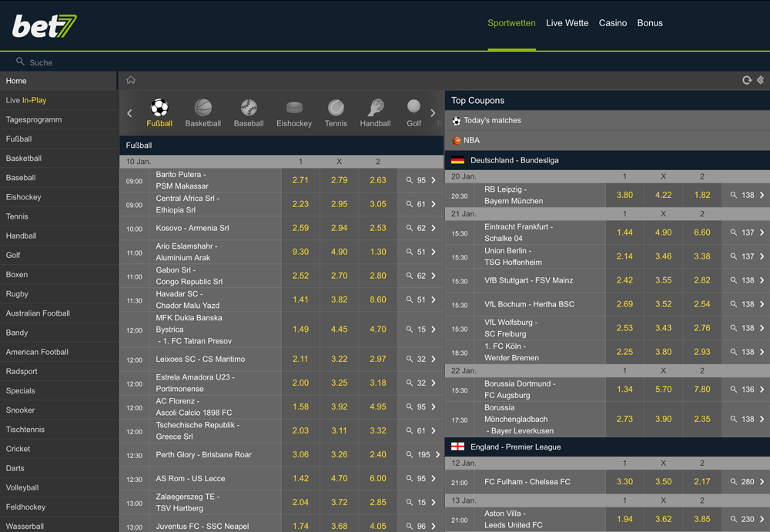This screenshot has width=770, height=532.
Task: Click the NBA basketball icon
Action: click(x=456, y=140)
